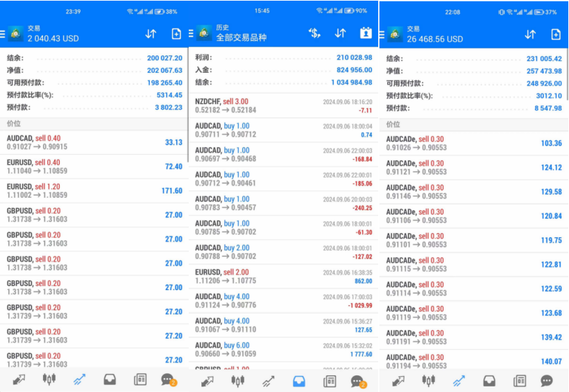Image resolution: width=569 pixels, height=392 pixels.
Task: Open the calendar date filter on history screen
Action: coord(366,33)
